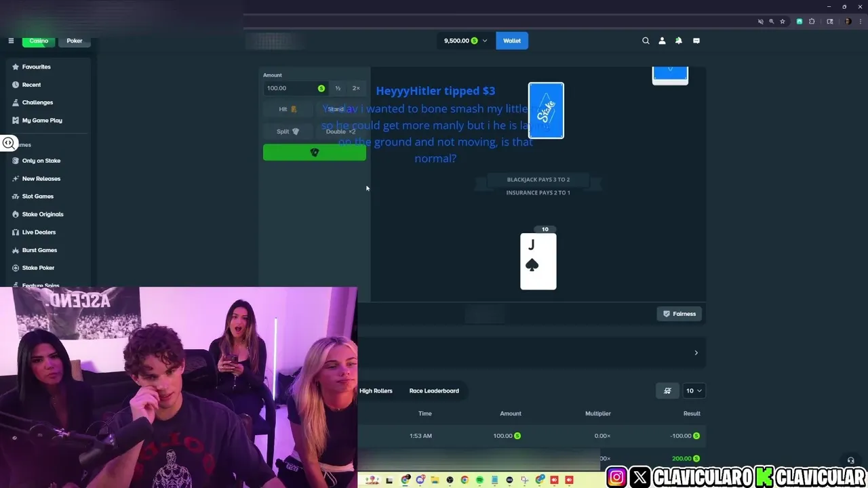Open the Fairness button

click(x=679, y=314)
